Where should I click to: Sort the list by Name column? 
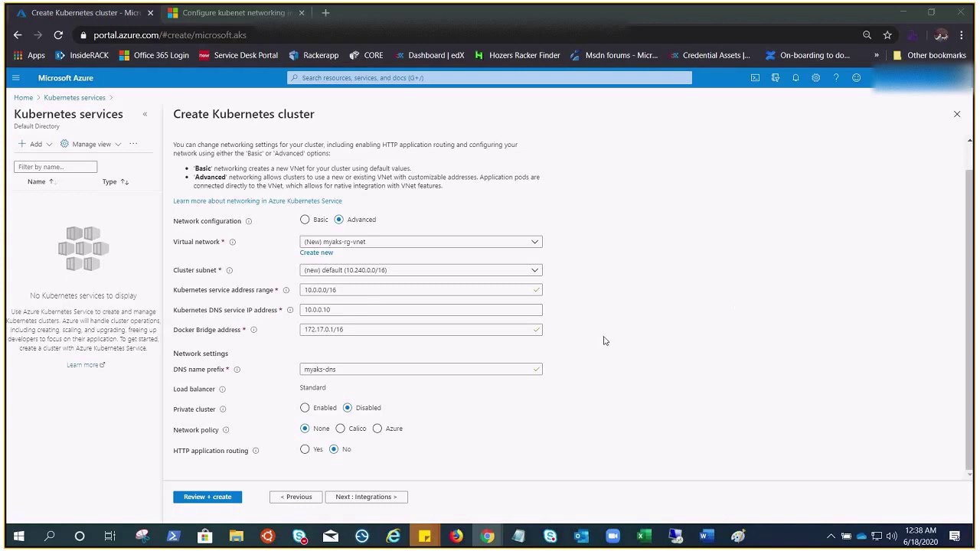pyautogui.click(x=41, y=182)
